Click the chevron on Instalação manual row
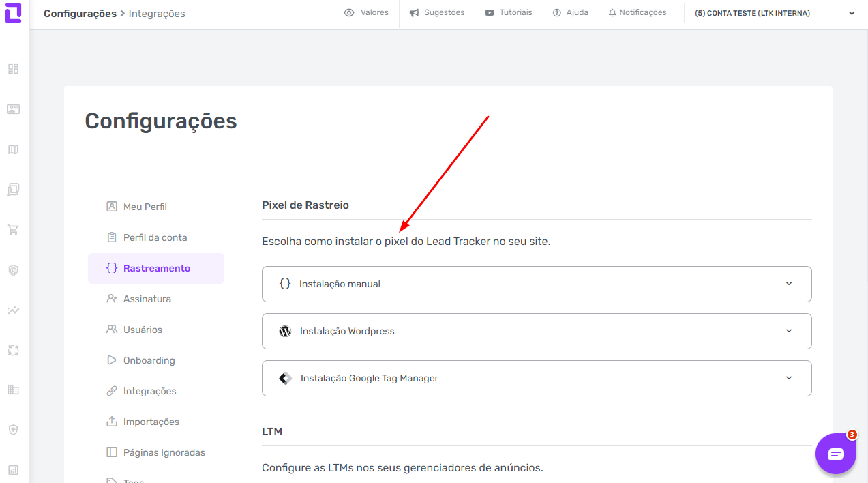 click(x=789, y=284)
